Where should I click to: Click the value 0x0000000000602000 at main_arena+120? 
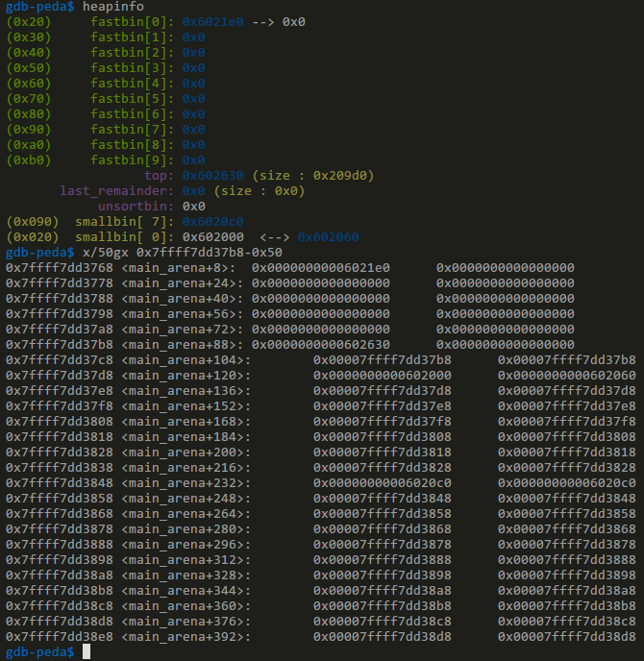(x=383, y=376)
